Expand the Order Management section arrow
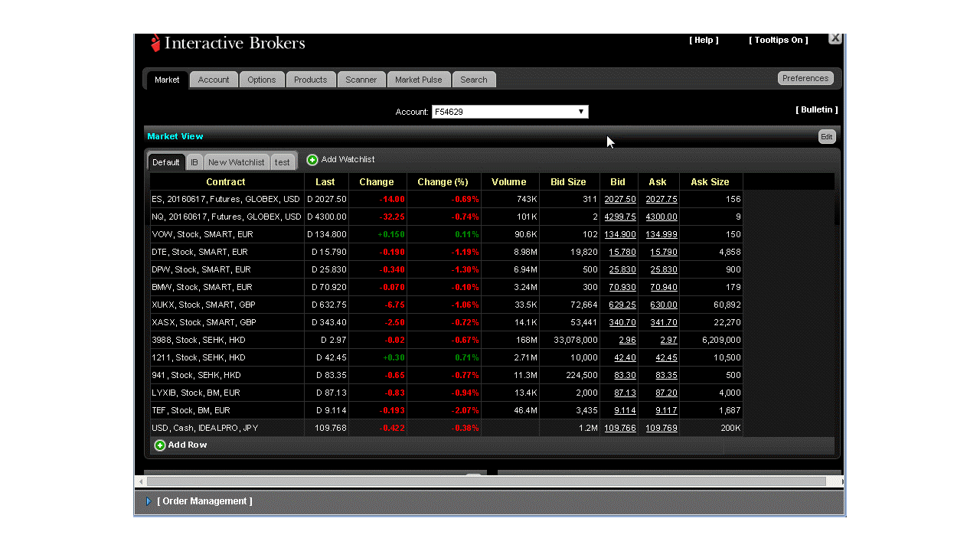Image resolution: width=980 pixels, height=551 pixels. pos(149,501)
